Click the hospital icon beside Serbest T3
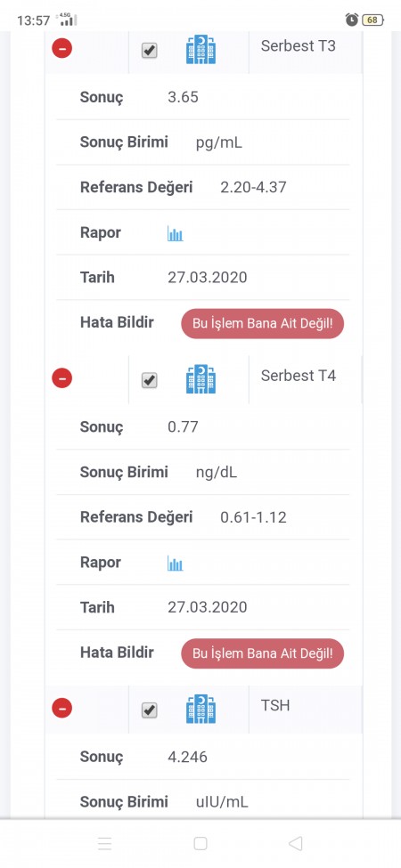 (200, 49)
